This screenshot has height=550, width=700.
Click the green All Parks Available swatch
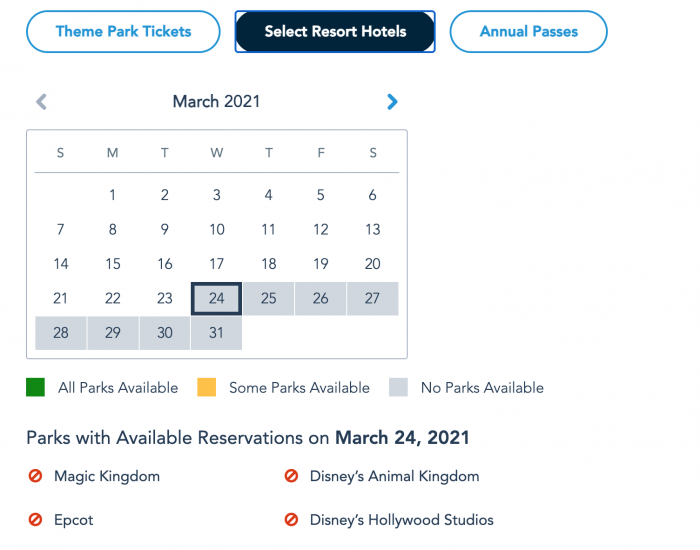(x=35, y=387)
